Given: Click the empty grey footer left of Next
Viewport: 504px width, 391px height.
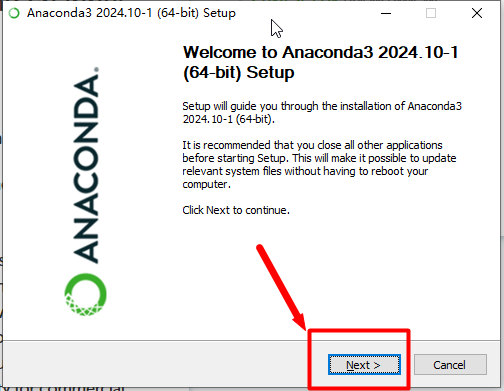Looking at the screenshot, I should click(163, 364).
